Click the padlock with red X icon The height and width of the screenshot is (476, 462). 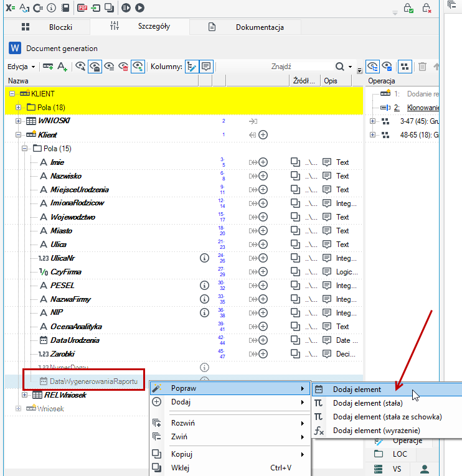point(427,8)
